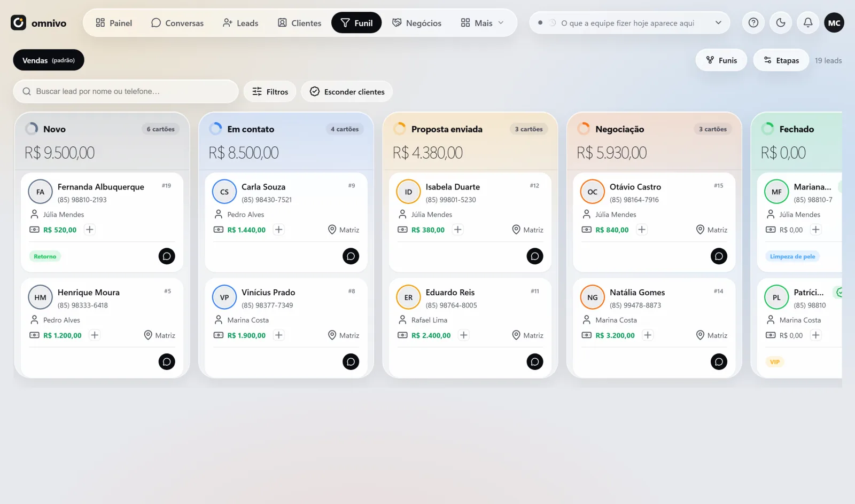Click the VIP tag
Screen dimensions: 855x504
(x=775, y=362)
